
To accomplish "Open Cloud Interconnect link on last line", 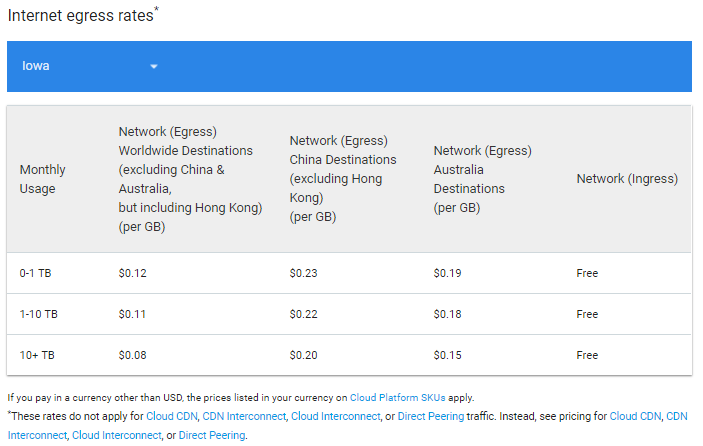I will click(117, 435).
